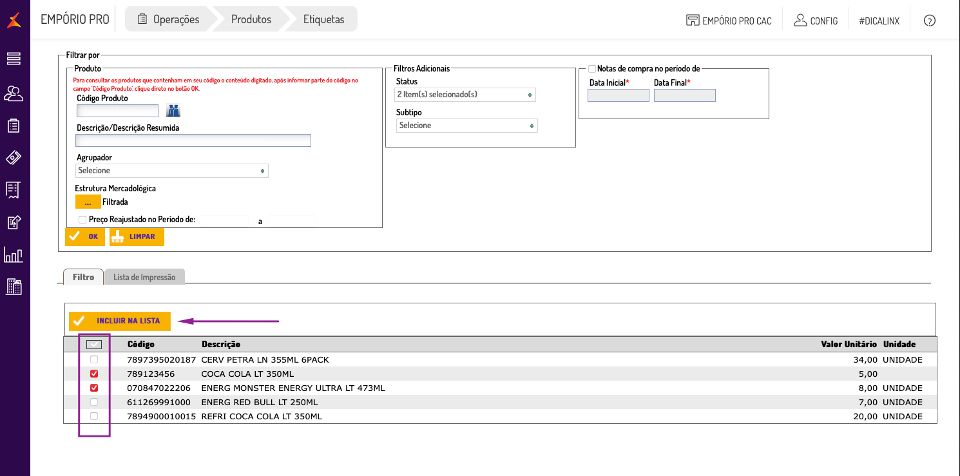Check the REFRI COCA COLA LT 350ML row

[94, 416]
